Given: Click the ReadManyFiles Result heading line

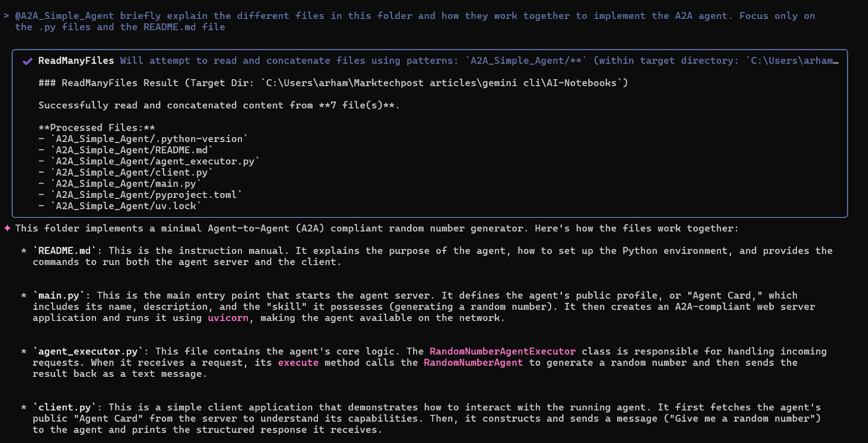Looking at the screenshot, I should point(333,83).
